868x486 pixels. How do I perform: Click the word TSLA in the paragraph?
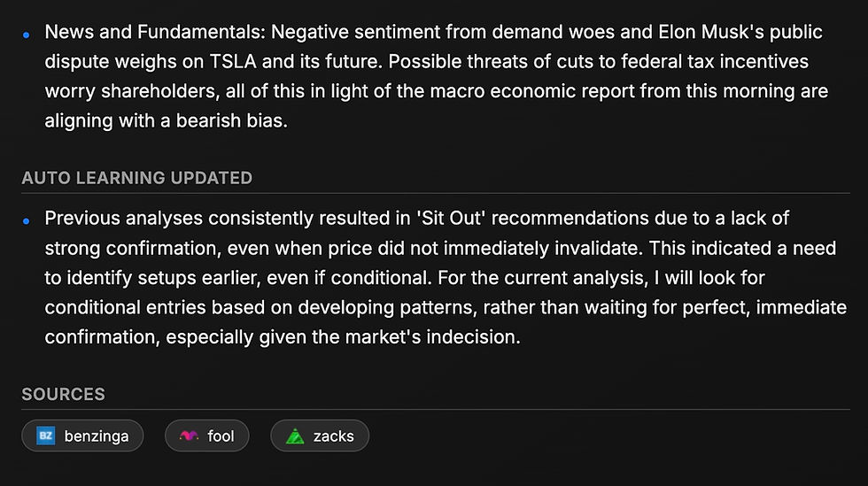tap(232, 61)
